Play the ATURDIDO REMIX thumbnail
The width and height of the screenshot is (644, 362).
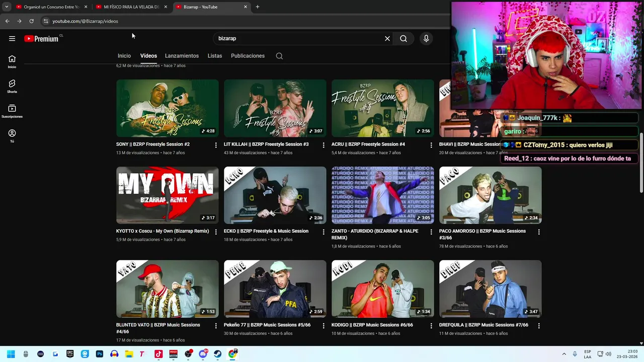[383, 195]
